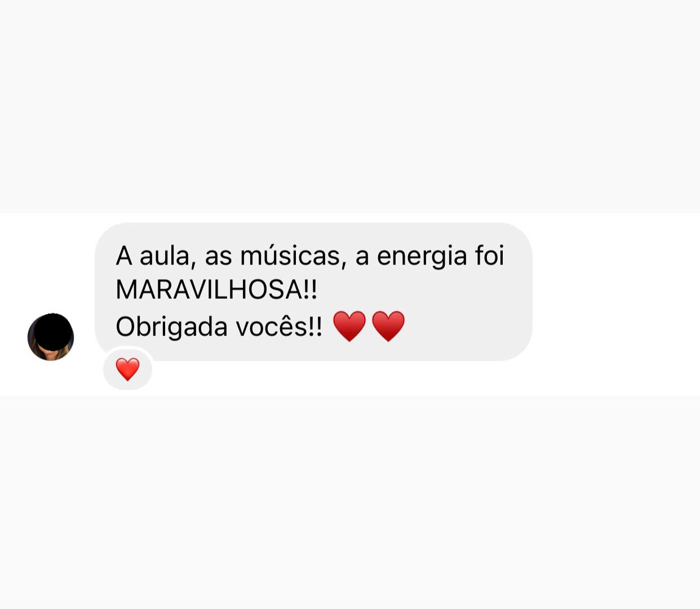
Task: Click the word 'energia' in the message
Action: [x=422, y=257]
